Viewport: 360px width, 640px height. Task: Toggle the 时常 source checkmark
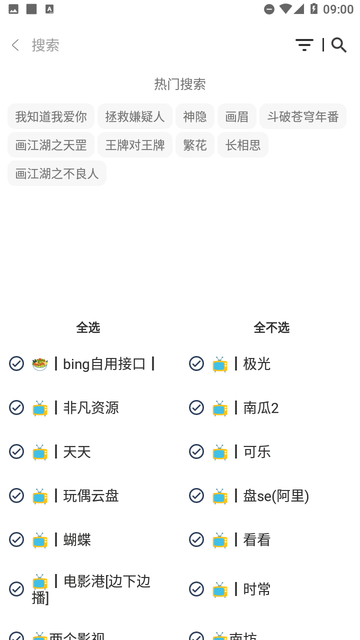point(196,589)
